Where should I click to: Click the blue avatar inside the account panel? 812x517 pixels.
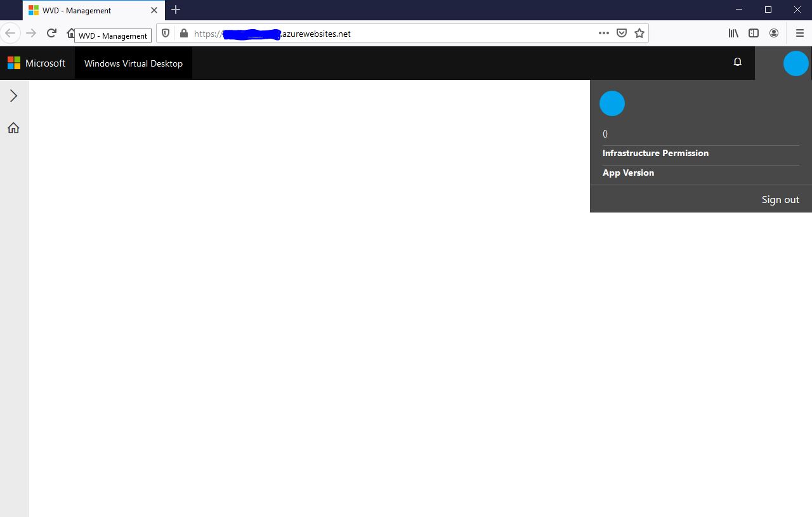tap(612, 103)
